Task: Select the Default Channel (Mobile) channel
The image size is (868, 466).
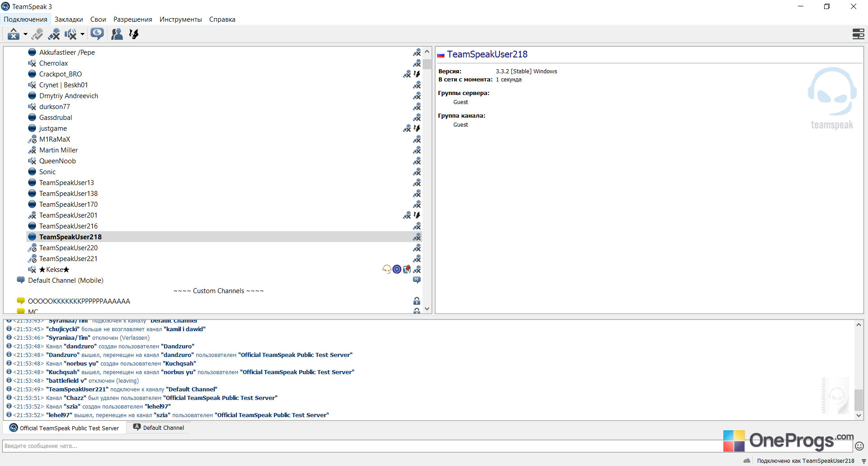Action: [66, 281]
